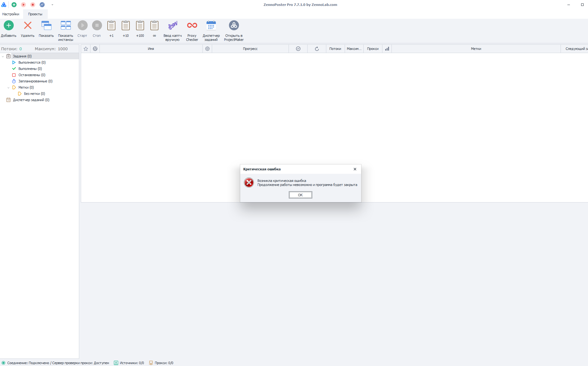The height and width of the screenshot is (366, 588).
Task: Select Диспетчер заданий (0) in the tree
Action: tap(31, 100)
